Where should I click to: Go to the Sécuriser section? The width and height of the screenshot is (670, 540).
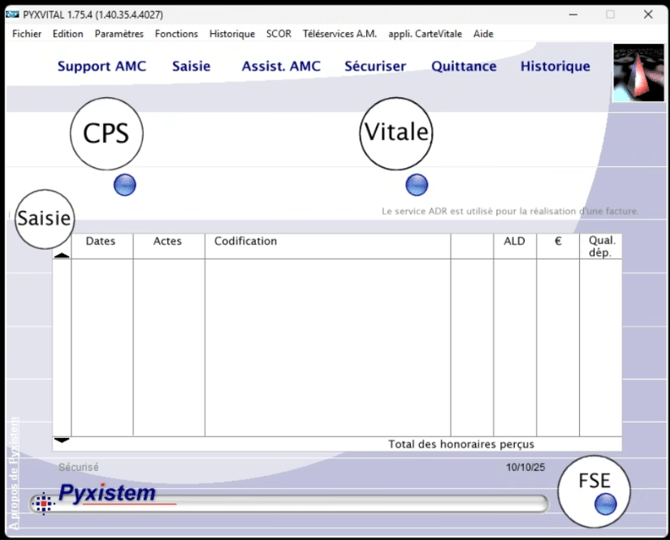point(375,66)
